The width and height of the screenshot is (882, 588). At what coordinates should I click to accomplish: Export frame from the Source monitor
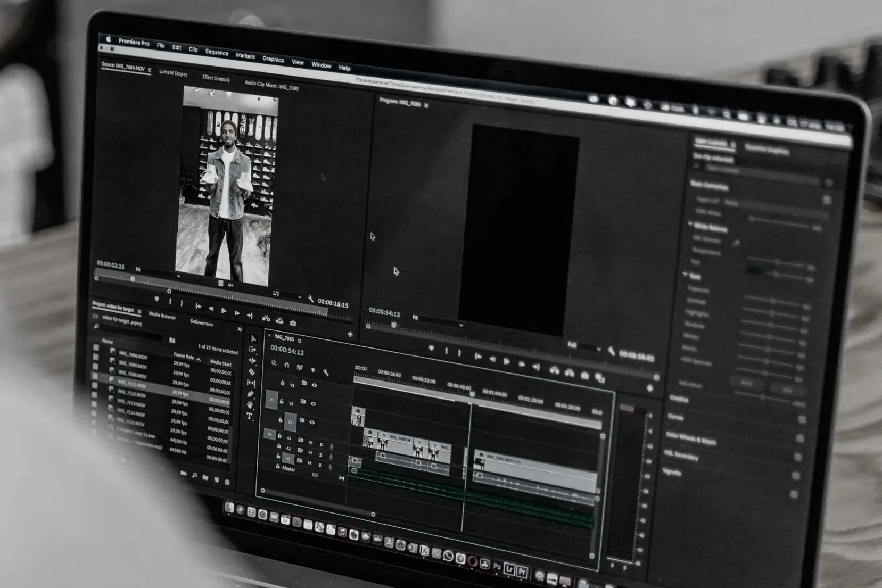[x=293, y=323]
